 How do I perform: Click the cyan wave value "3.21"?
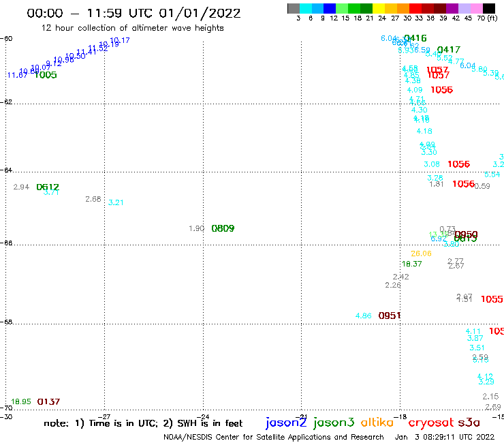point(116,202)
